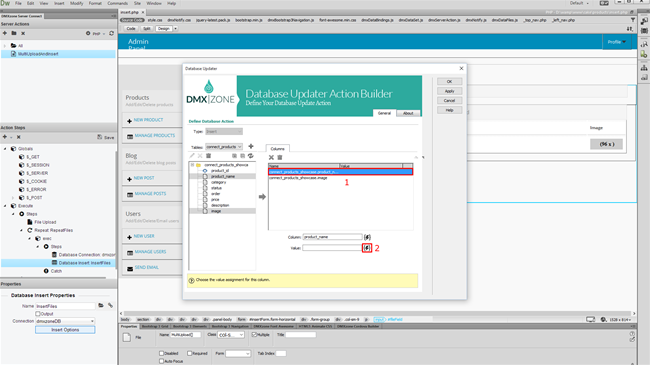Click the plus icon next to Tables dropdown

[x=251, y=146]
